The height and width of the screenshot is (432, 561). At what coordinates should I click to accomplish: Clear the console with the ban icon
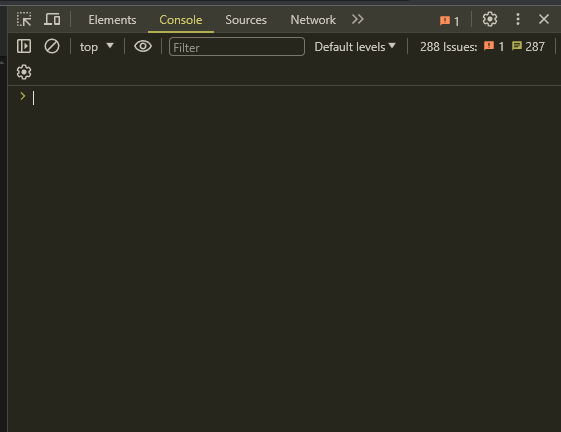pyautogui.click(x=52, y=46)
